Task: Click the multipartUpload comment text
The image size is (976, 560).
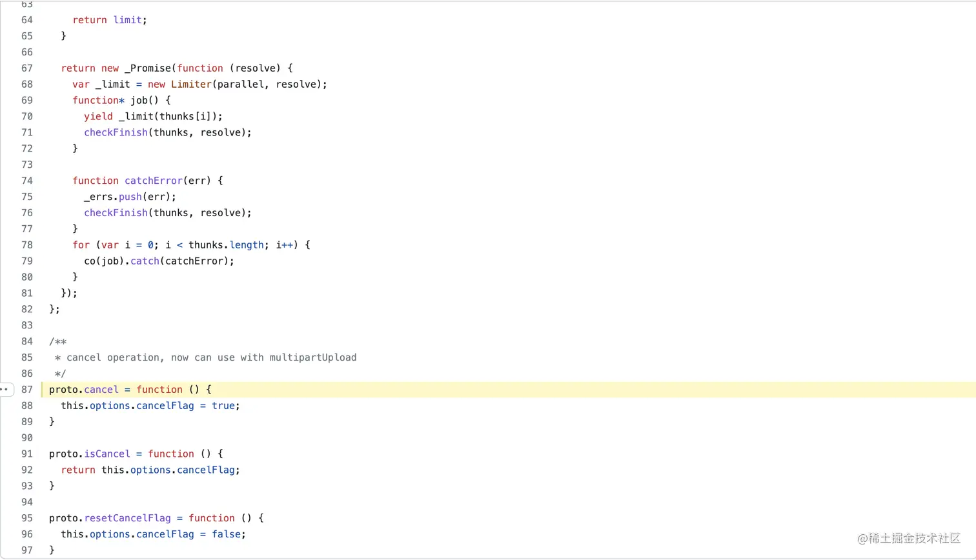Action: coord(312,357)
